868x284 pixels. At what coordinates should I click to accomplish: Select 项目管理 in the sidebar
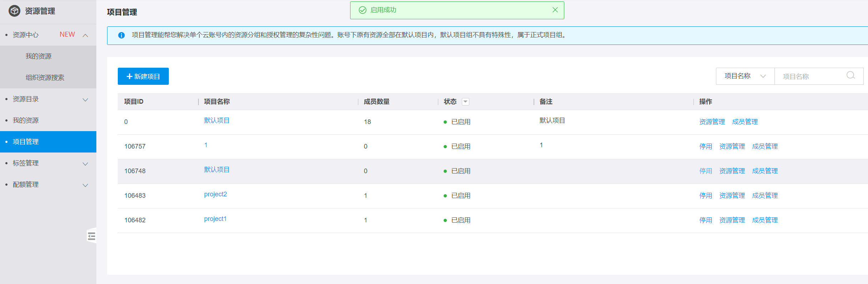26,142
